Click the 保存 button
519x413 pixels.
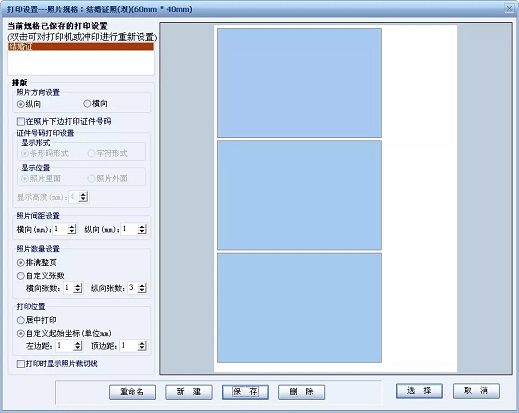245,392
